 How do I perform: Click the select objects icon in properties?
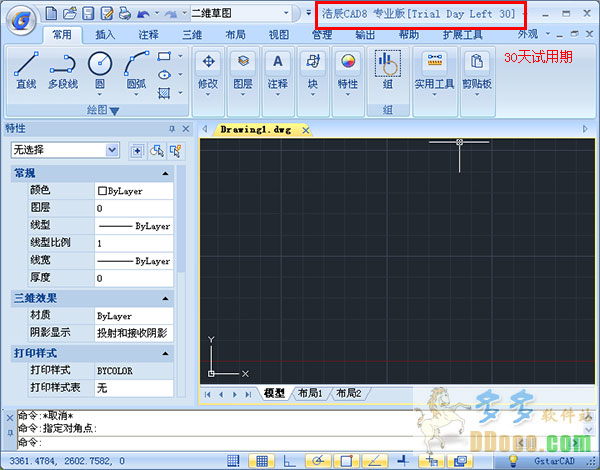point(157,151)
